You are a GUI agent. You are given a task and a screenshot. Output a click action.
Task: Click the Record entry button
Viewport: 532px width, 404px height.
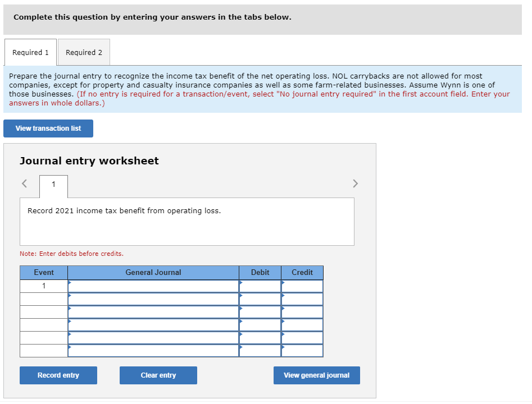58,375
